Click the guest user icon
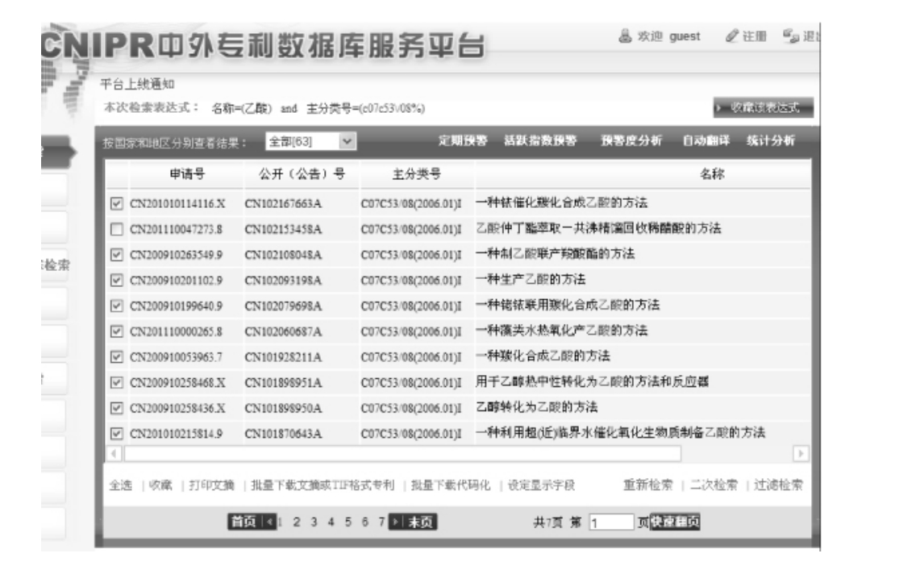Image resolution: width=924 pixels, height=566 pixels. pos(625,36)
